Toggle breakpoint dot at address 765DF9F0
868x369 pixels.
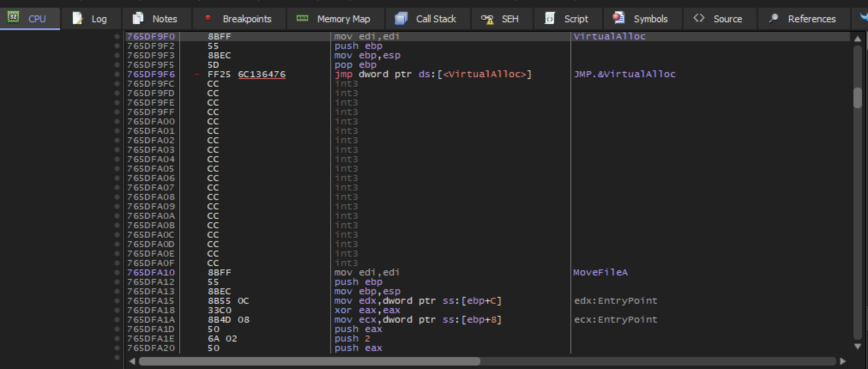117,36
